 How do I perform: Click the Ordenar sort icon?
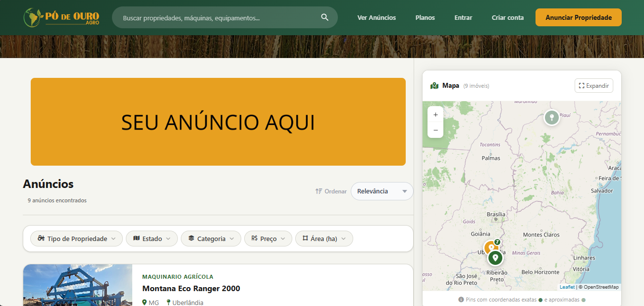[x=319, y=191]
